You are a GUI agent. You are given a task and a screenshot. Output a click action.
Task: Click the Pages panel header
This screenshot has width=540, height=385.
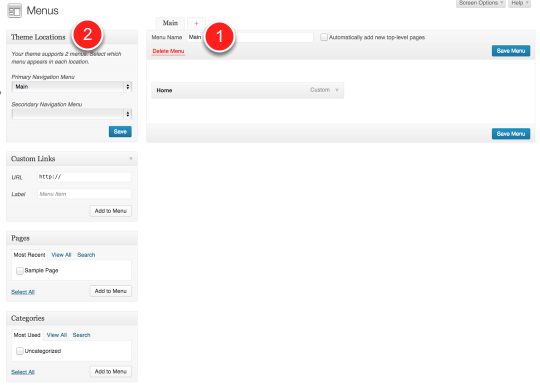click(72, 238)
